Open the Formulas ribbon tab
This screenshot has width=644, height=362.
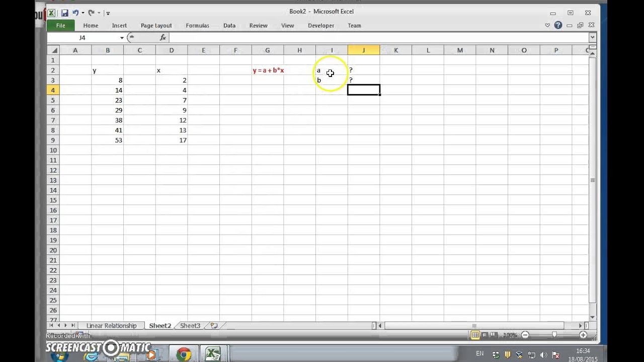click(x=197, y=26)
